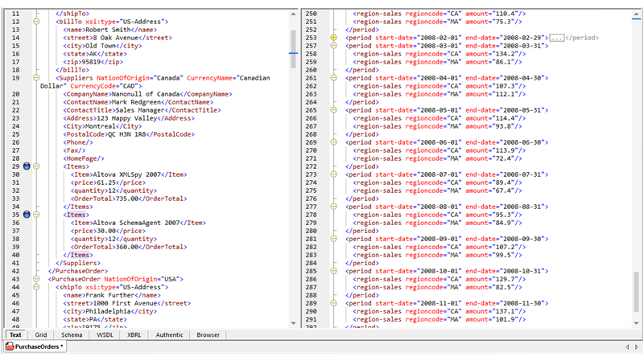Open the Browser view tab
The width and height of the screenshot is (644, 361).
pyautogui.click(x=208, y=334)
